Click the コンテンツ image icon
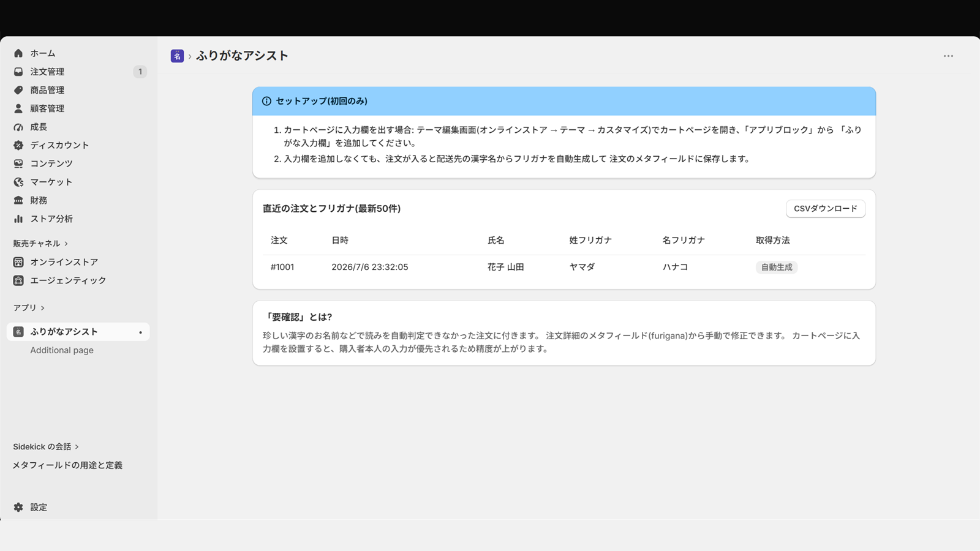 tap(18, 163)
